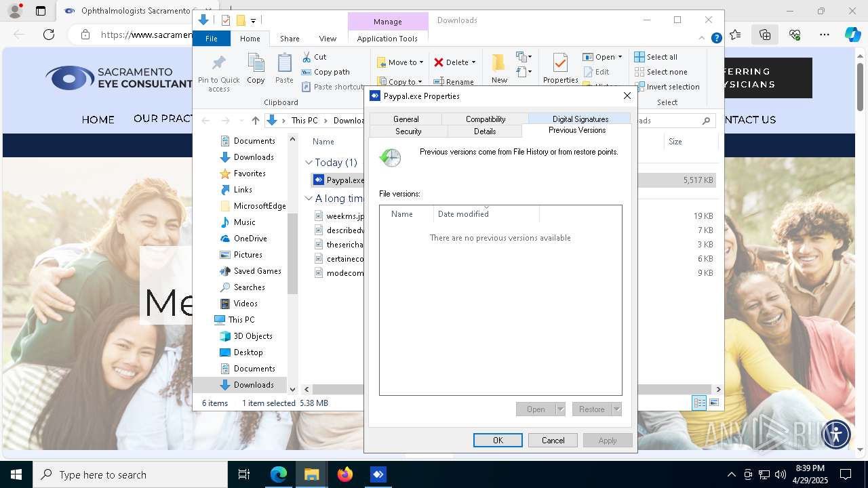868x488 pixels.
Task: Click Select none in ribbon
Action: pyautogui.click(x=660, y=72)
